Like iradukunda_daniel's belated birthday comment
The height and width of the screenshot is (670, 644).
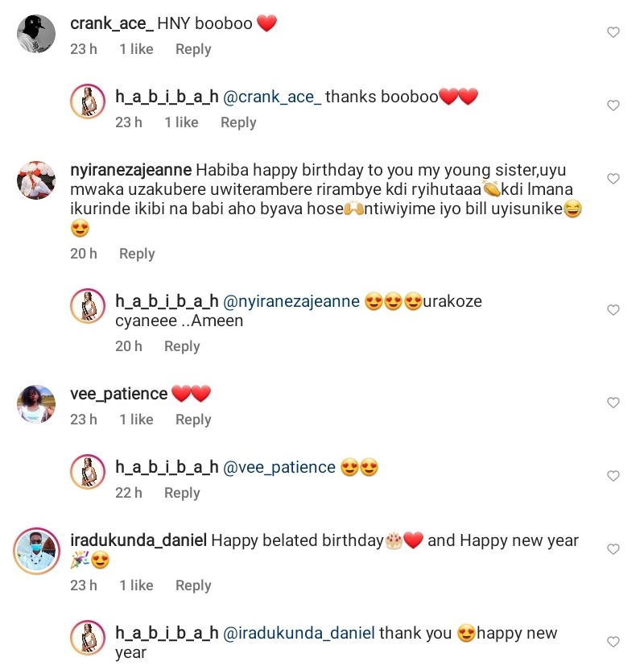point(613,549)
